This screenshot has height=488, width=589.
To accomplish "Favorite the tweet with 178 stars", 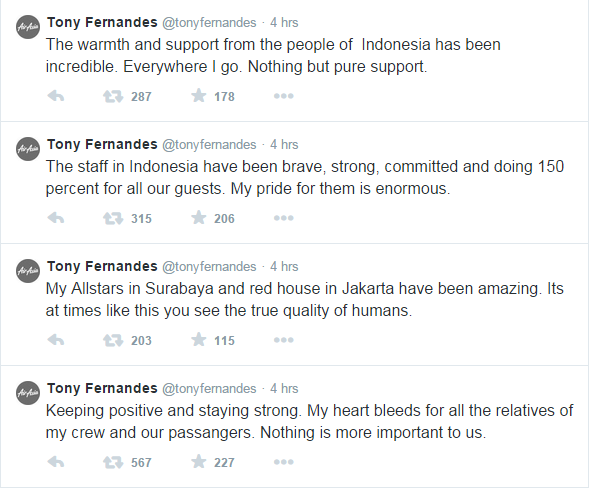I will click(198, 95).
